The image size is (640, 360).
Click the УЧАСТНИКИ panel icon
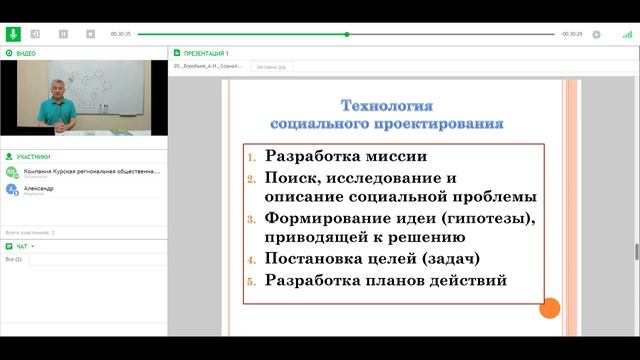9,156
